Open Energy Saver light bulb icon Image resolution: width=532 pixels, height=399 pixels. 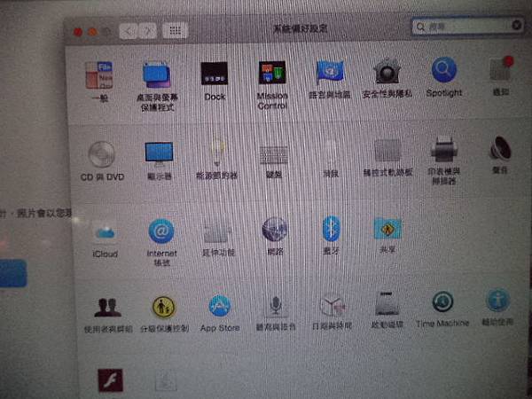217,152
